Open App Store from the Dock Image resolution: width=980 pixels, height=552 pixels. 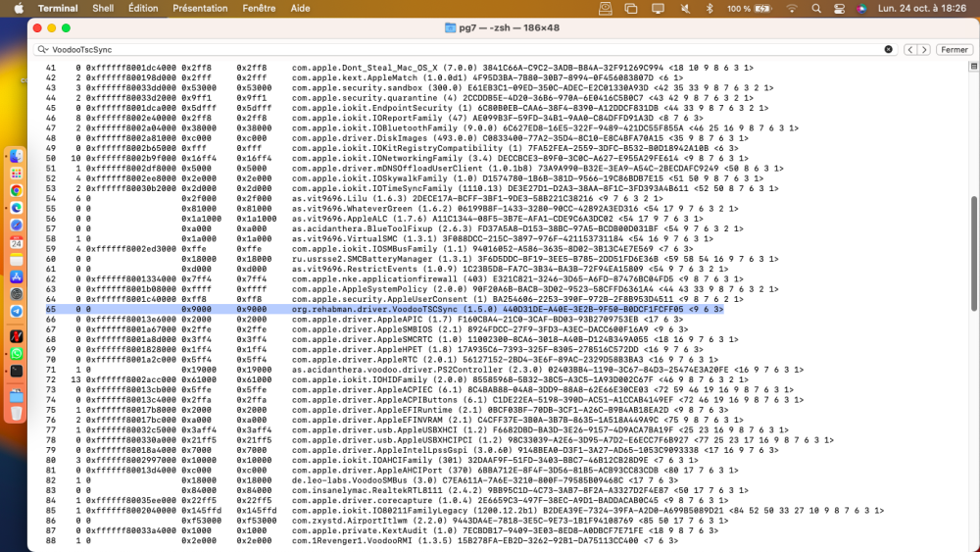coord(17,276)
